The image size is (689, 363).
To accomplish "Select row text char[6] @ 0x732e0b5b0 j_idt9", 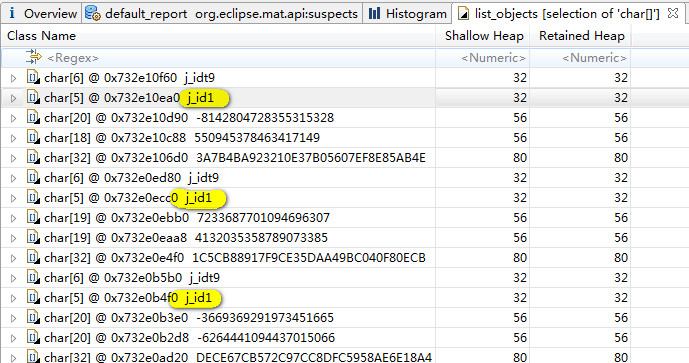I will (132, 278).
